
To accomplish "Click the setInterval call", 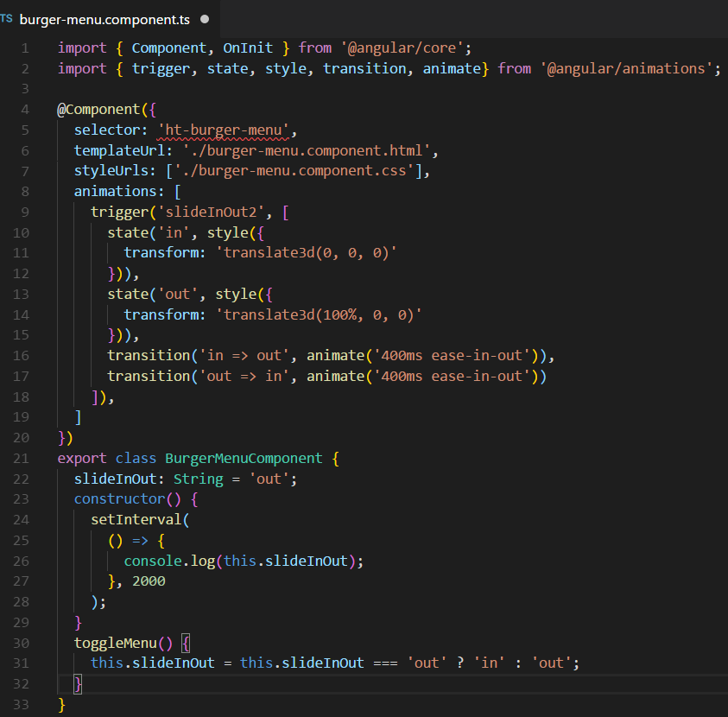I will click(x=136, y=520).
